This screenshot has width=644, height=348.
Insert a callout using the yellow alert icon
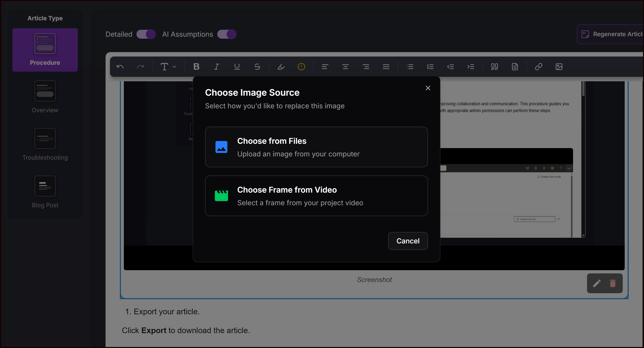301,67
